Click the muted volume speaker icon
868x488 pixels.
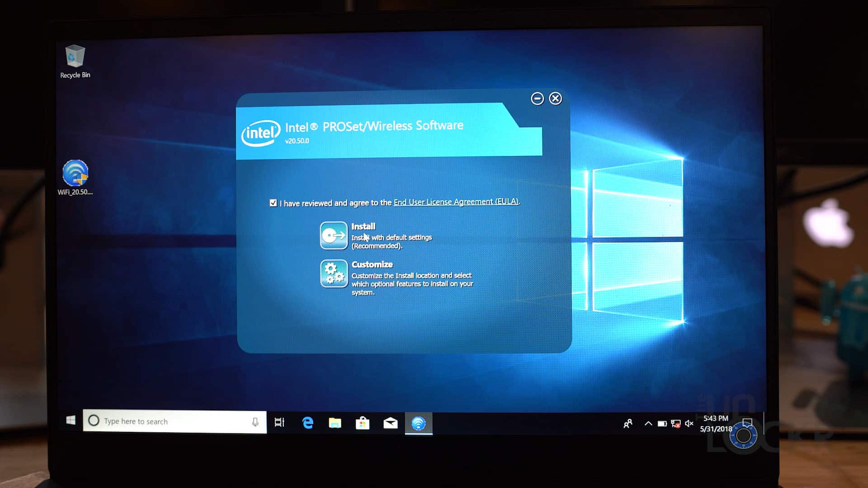(x=689, y=423)
